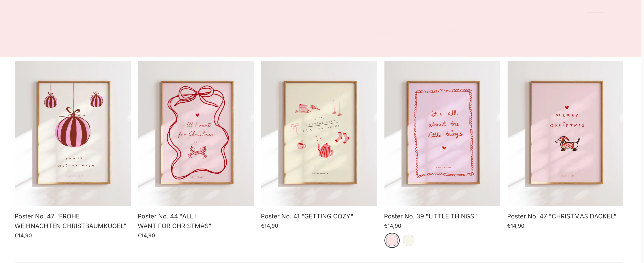Follow the Poster No. 41 "GETTING COZY" title link
The height and width of the screenshot is (263, 644).
point(307,216)
